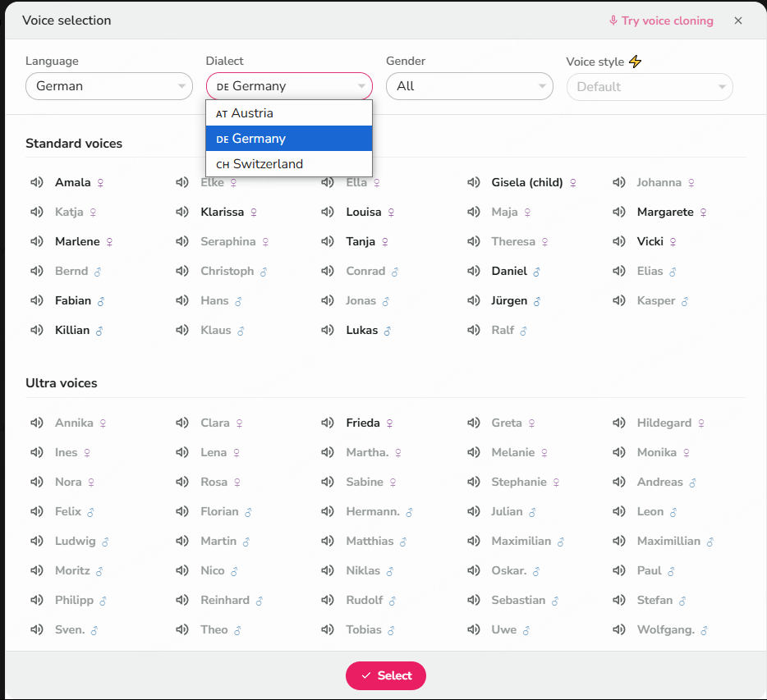This screenshot has width=767, height=700.
Task: Select the Marlene standard voice name
Action: pyautogui.click(x=77, y=241)
